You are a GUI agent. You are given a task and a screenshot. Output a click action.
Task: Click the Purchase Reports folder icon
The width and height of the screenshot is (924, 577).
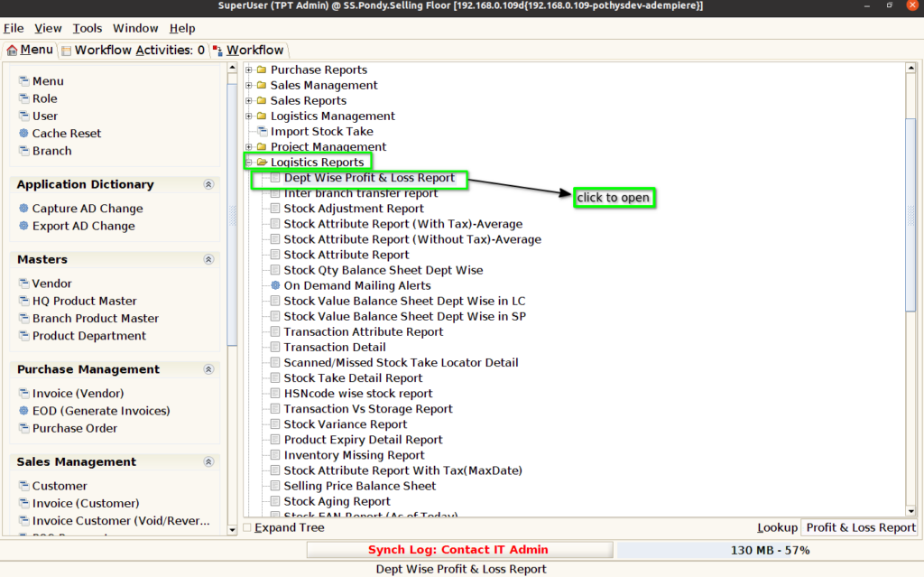[x=262, y=70]
